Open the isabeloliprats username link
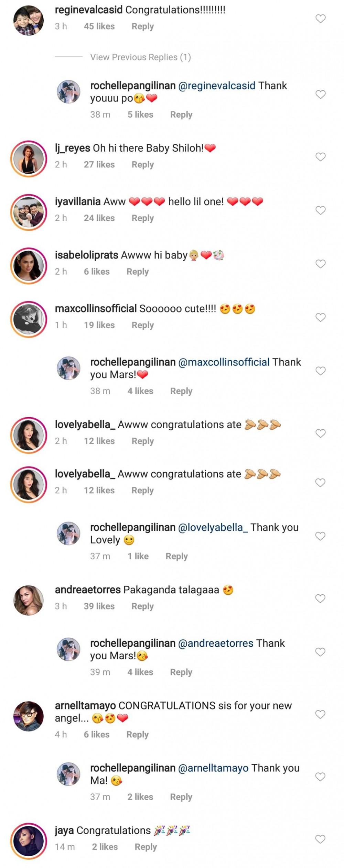Viewport: 344px width, 868px height. point(86,255)
